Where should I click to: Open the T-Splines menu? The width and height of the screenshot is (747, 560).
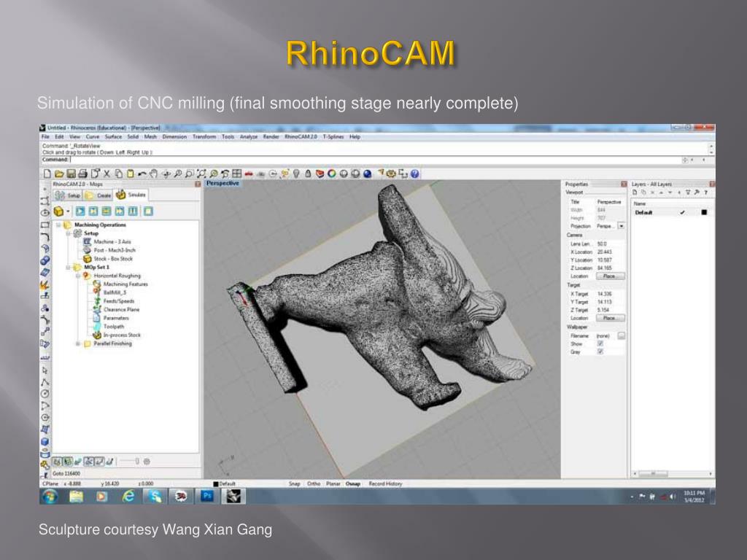[x=333, y=136]
